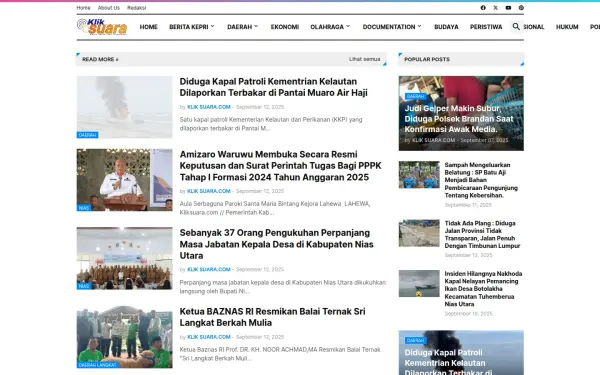Viewport: 600px width, 375px height.
Task: Click the Tidak Ada Plang road thumbnail
Action: [x=419, y=233]
